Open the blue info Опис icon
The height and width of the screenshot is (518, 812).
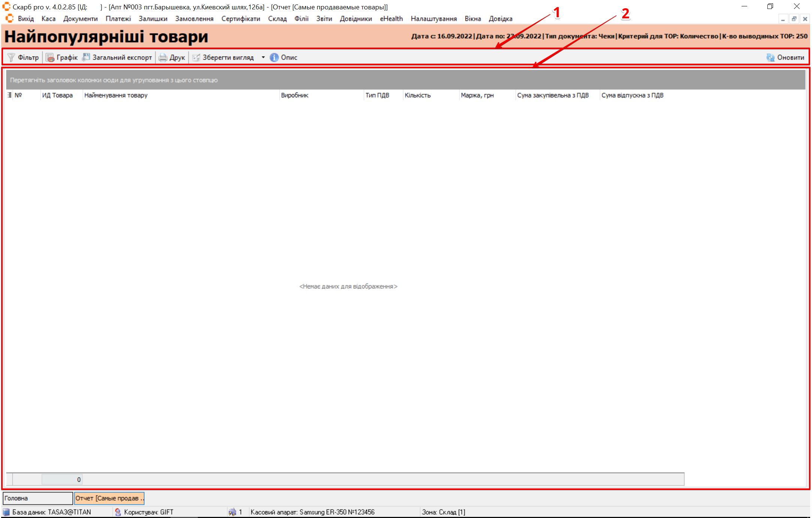(x=274, y=57)
